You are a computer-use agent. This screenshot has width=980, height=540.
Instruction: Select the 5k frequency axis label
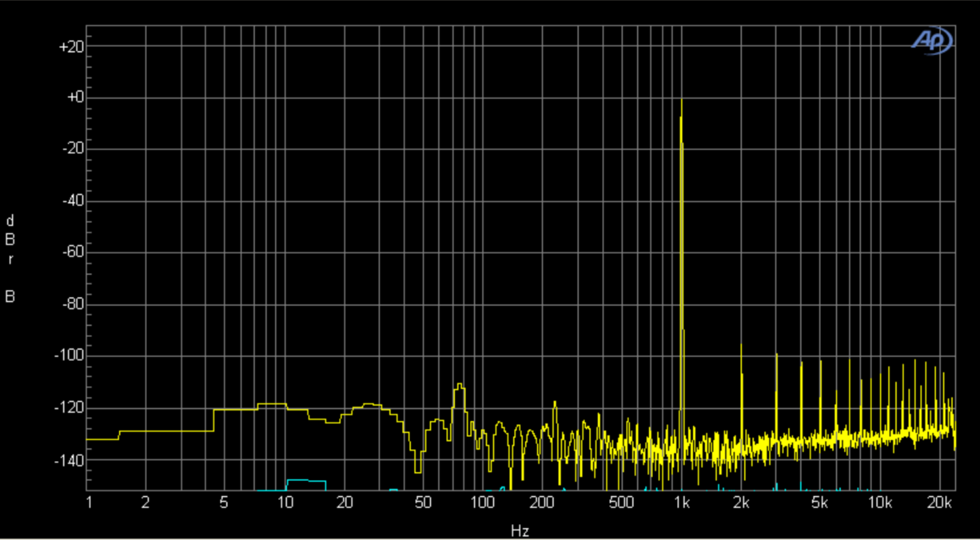tap(820, 503)
